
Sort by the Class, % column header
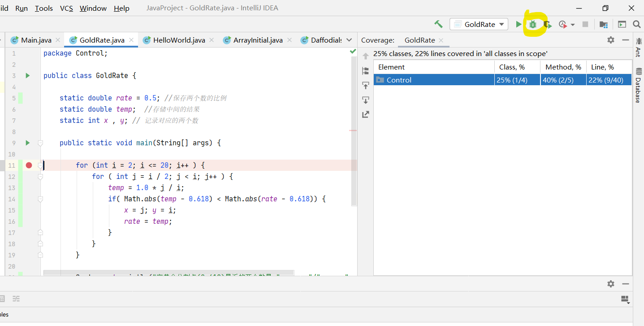[517, 67]
